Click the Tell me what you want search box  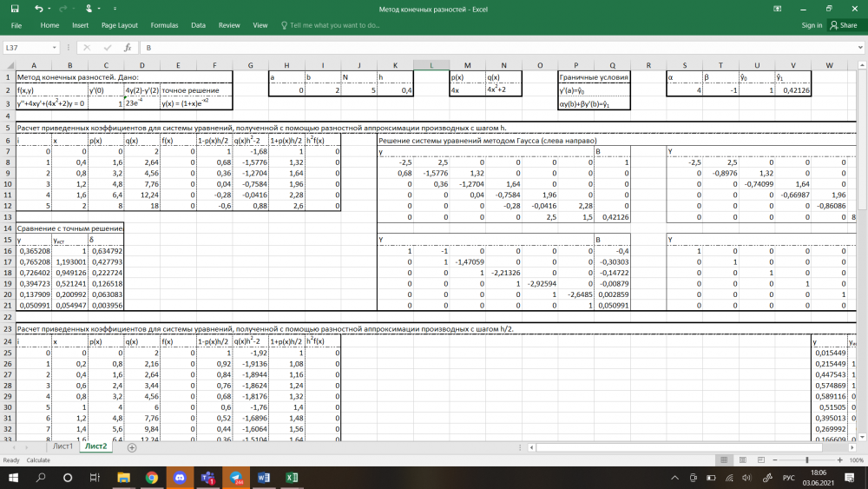[x=334, y=25]
